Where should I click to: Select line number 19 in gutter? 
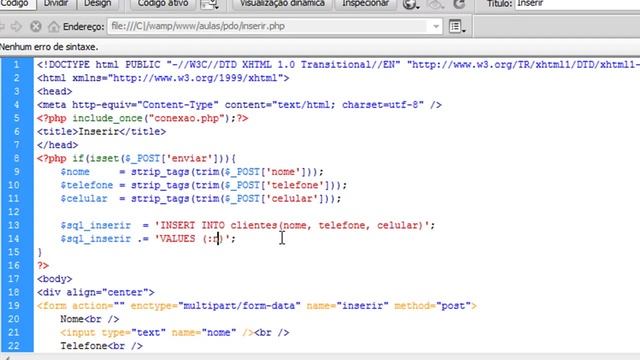(14, 306)
